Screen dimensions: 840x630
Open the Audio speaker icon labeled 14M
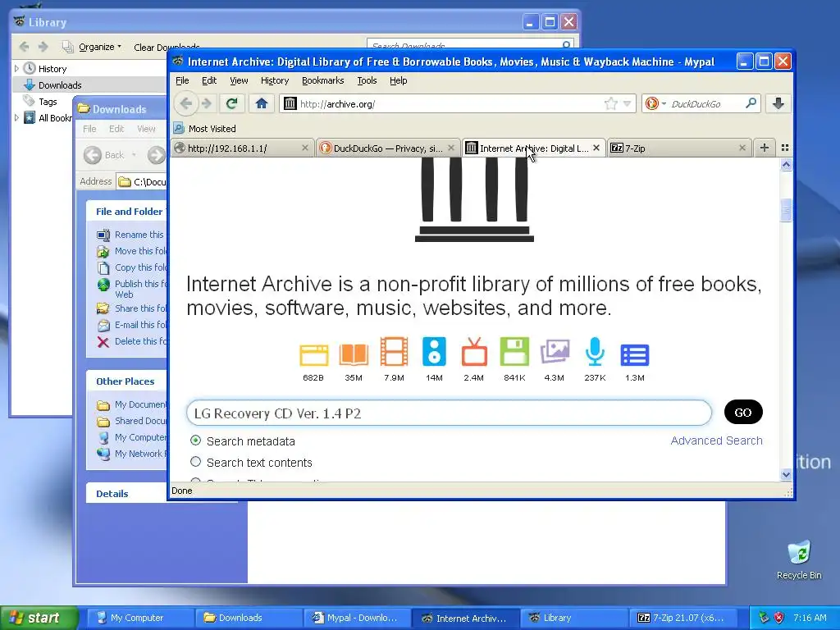coord(434,352)
